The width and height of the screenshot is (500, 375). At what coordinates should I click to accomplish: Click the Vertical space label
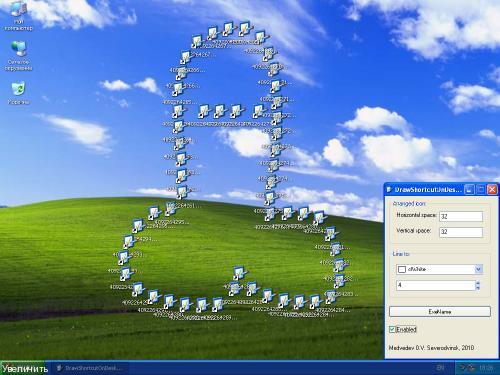coord(414,231)
